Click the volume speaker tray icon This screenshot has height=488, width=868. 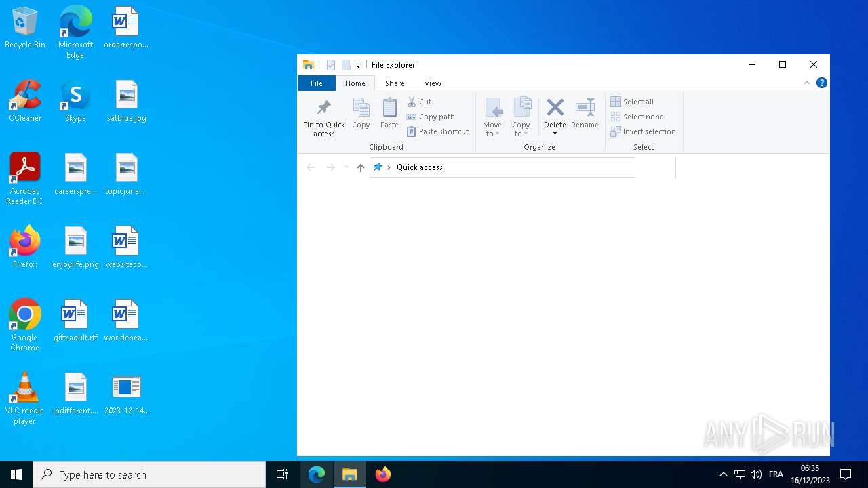pyautogui.click(x=756, y=474)
